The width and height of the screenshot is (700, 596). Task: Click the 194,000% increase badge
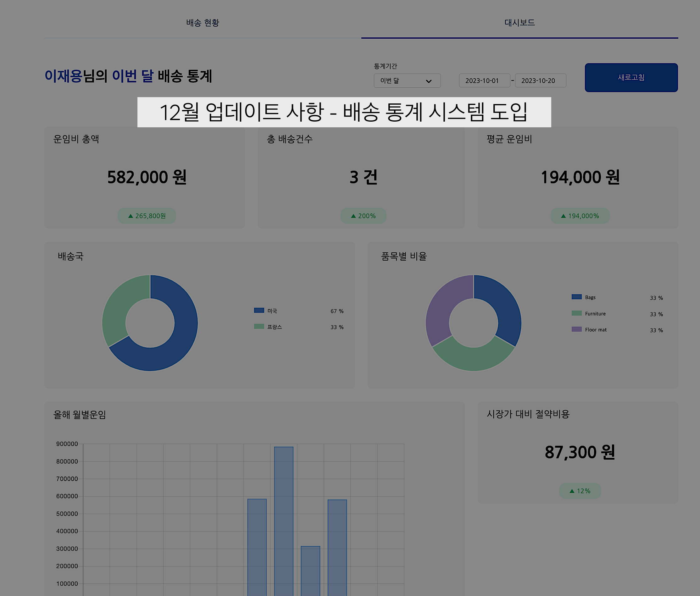click(x=580, y=216)
